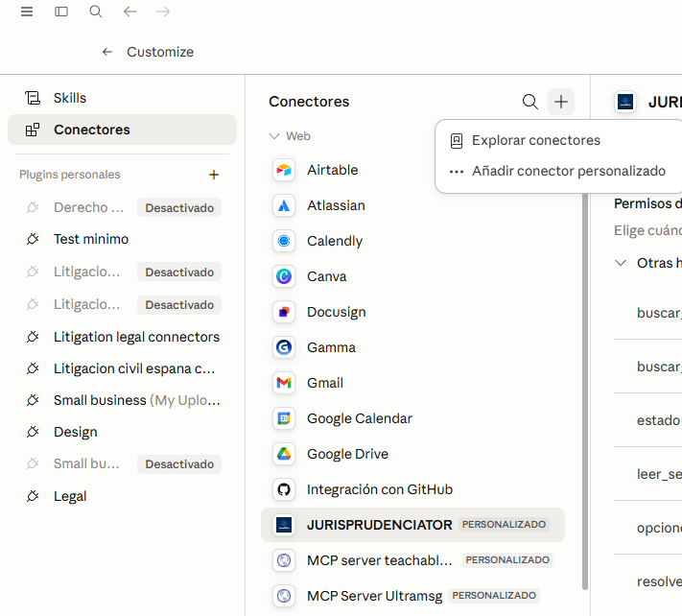Image resolution: width=682 pixels, height=616 pixels.
Task: Select the Litigacion civil espana plugin
Action: tap(122, 368)
